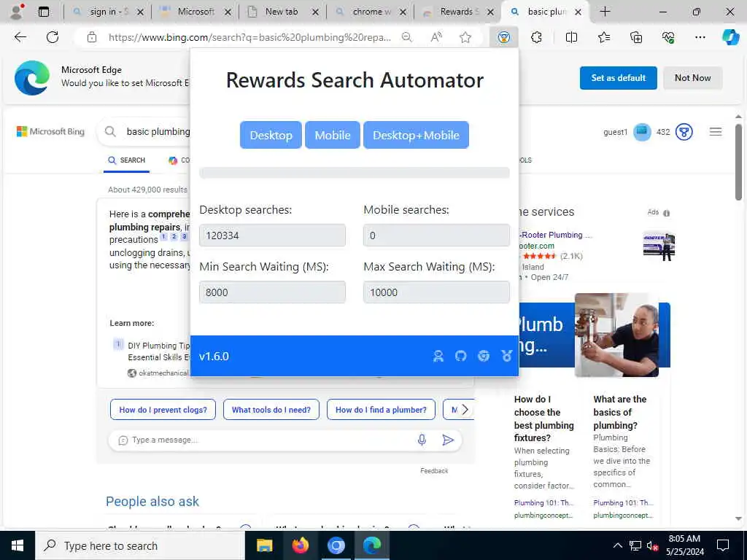
Task: Edit the Min Search Waiting field
Action: click(273, 292)
